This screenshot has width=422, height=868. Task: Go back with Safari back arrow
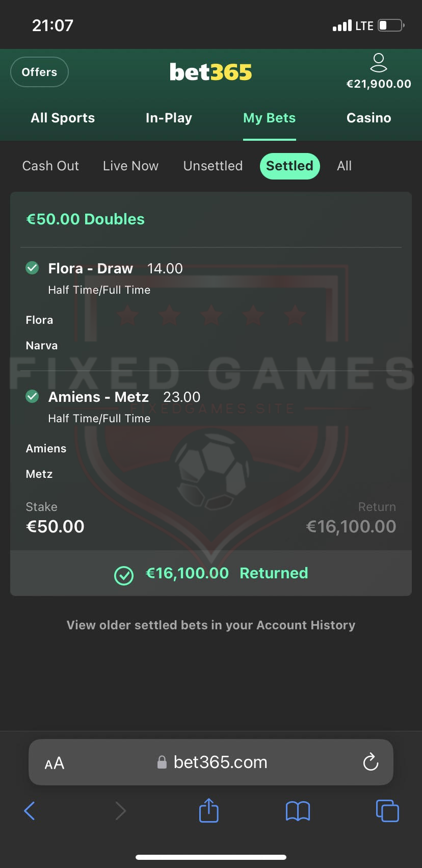(x=30, y=810)
